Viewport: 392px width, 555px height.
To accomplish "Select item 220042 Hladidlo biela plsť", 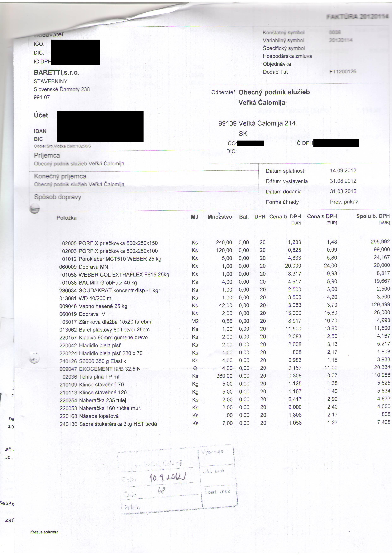I will click(x=90, y=345).
